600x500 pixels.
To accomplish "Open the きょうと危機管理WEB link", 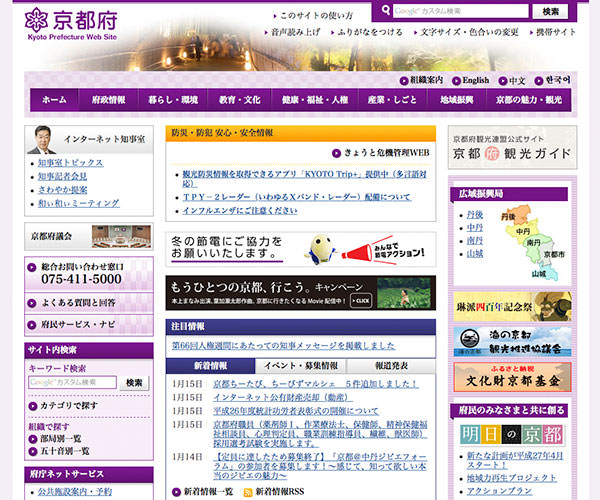I will (385, 155).
